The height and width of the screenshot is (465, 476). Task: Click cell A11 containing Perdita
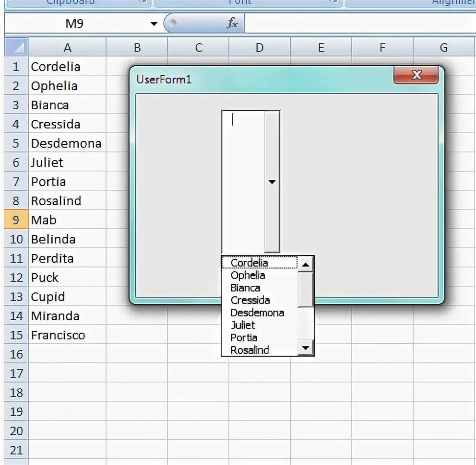coord(67,258)
